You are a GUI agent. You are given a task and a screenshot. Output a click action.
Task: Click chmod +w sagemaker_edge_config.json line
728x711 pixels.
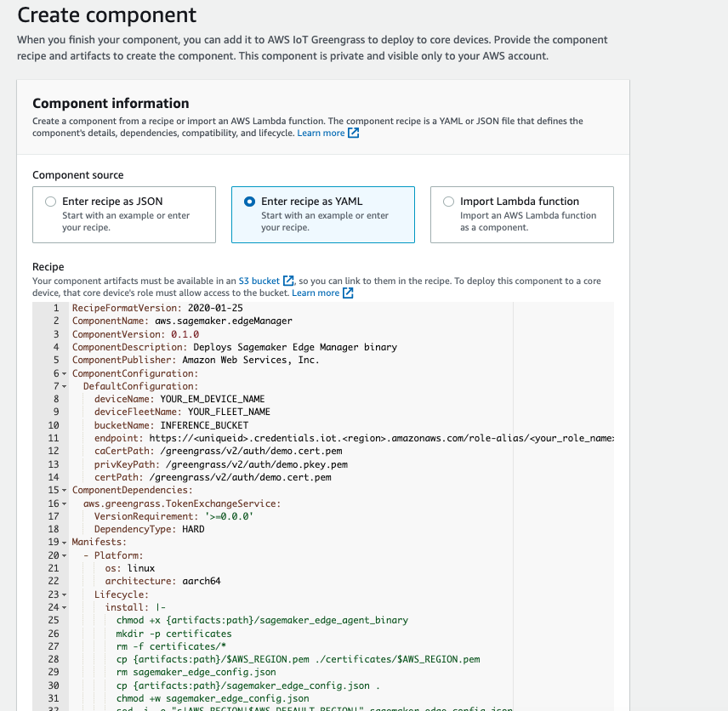click(x=213, y=698)
